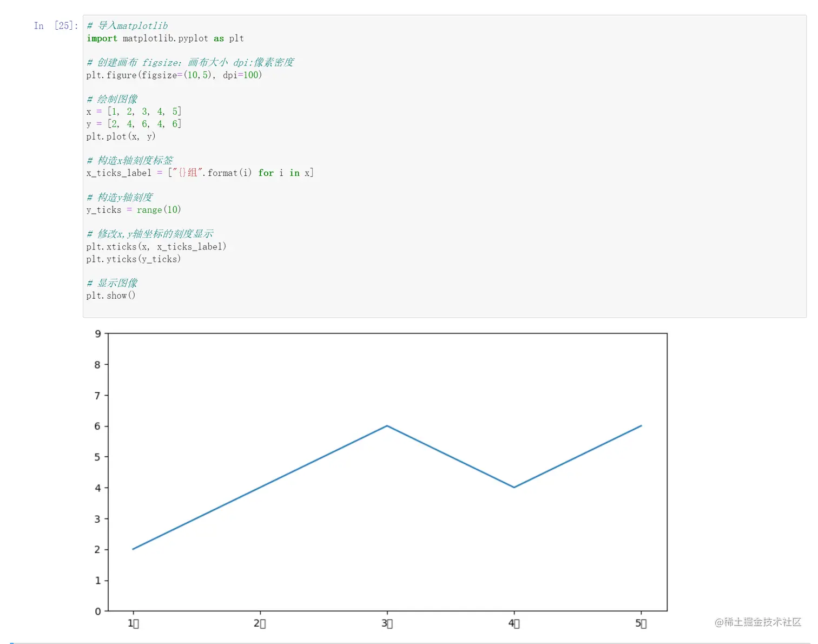Click the plt.plot(x, y) line
The height and width of the screenshot is (644, 818).
pyautogui.click(x=121, y=136)
